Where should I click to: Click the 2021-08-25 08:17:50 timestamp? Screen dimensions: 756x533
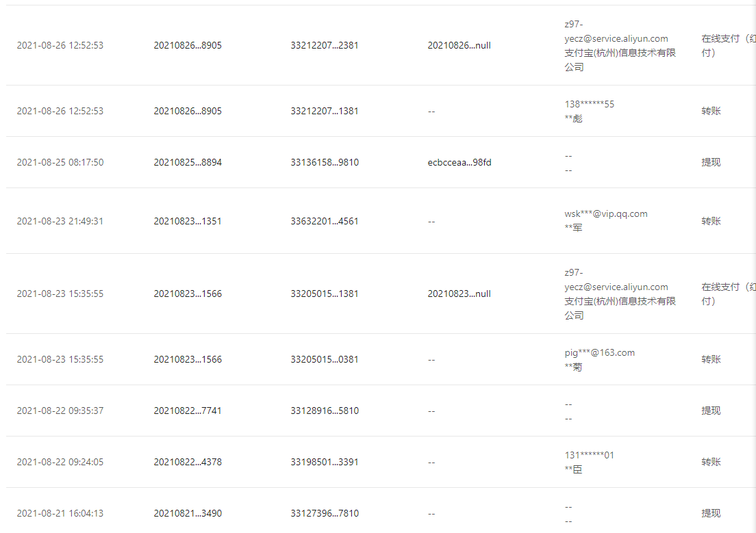[60, 162]
